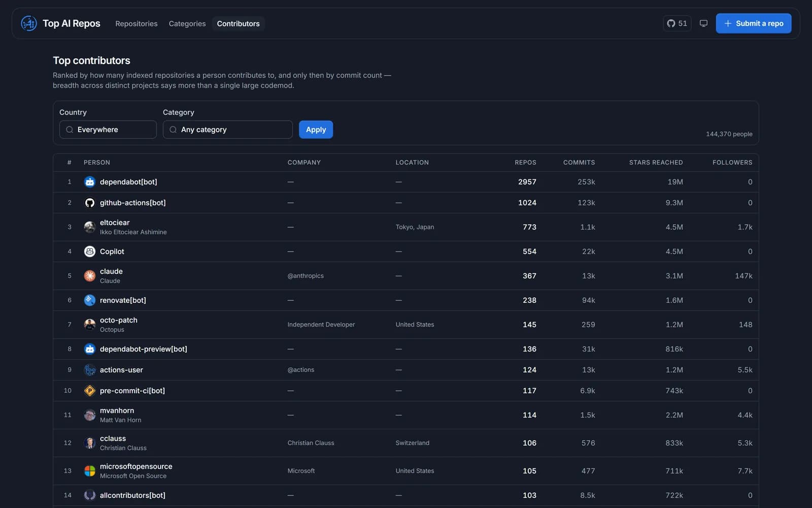Click the actions-user avatar icon
Viewport: 812px width, 508px height.
pos(90,370)
